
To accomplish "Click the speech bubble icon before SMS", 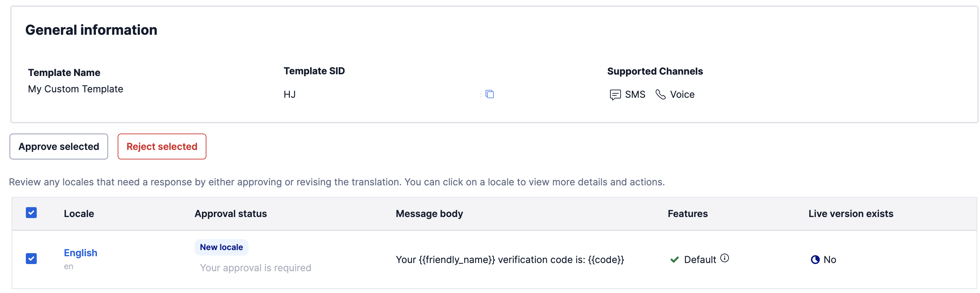I will (x=615, y=94).
